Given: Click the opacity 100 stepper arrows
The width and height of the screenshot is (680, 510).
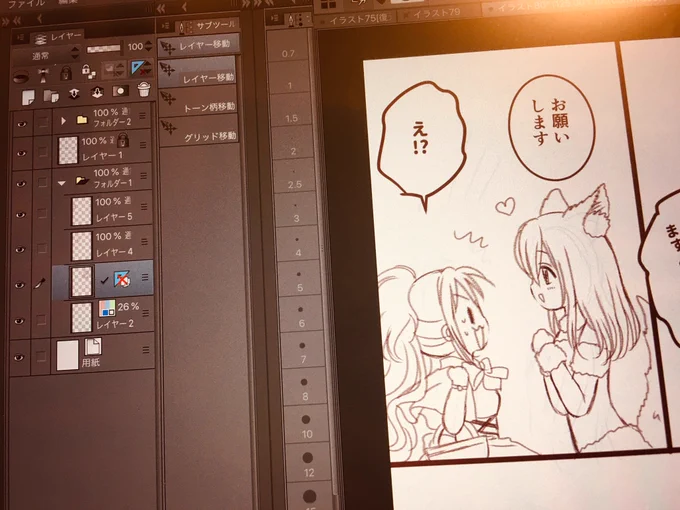Looking at the screenshot, I should (x=148, y=46).
